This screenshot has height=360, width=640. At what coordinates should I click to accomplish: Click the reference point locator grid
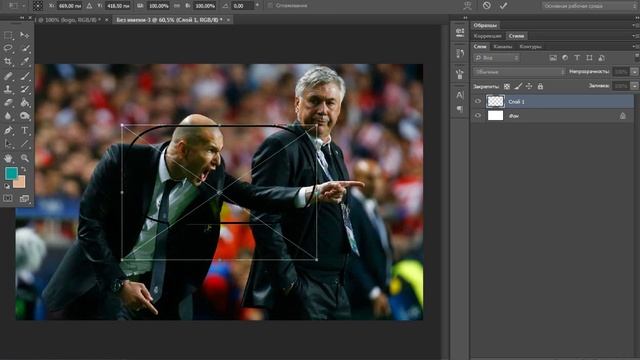[x=38, y=6]
